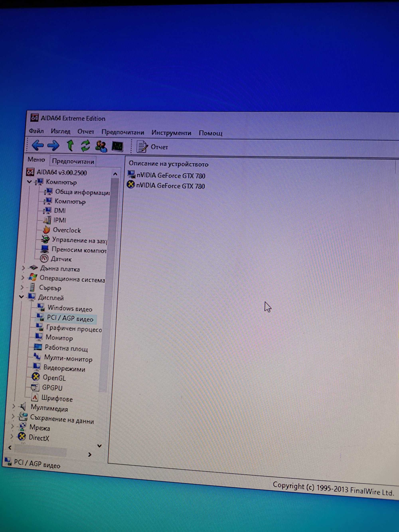
Task: Select the GPGPU icon
Action: (35, 387)
